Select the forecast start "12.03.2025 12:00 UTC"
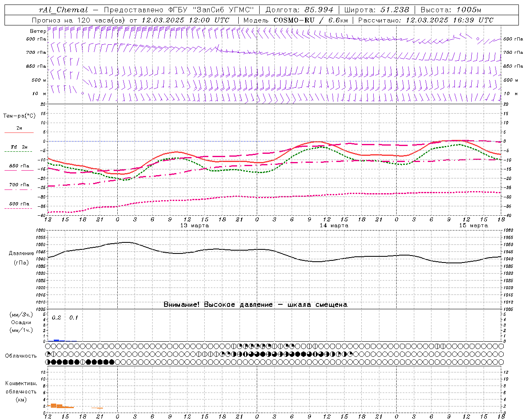The height and width of the screenshot is (420, 525). pyautogui.click(x=185, y=20)
